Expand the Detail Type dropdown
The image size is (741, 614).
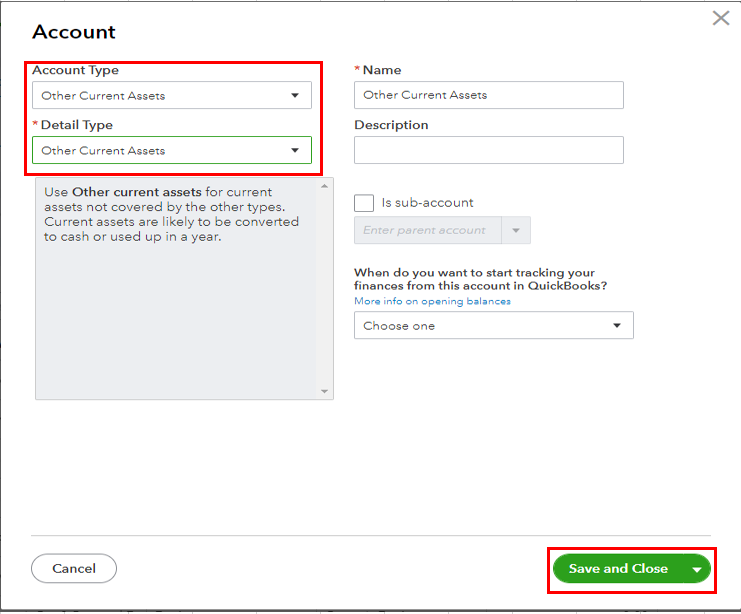pyautogui.click(x=171, y=151)
